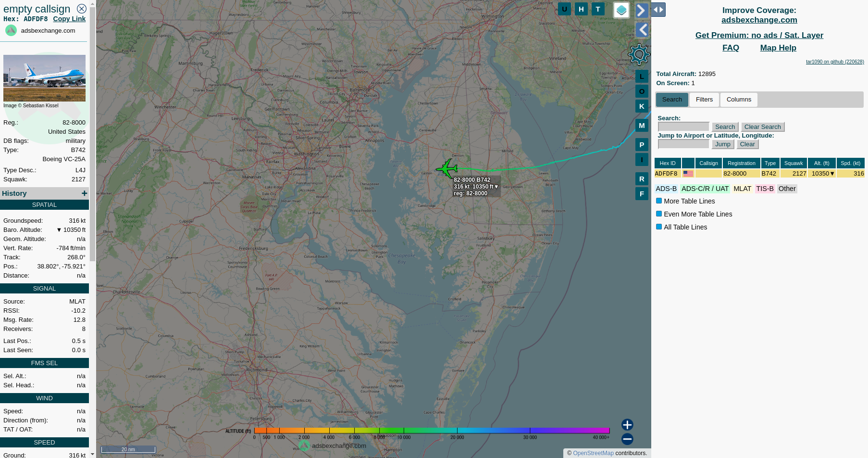Sort table by Alt. (ft) column
Viewport: 868px width, 458px height.
821,164
